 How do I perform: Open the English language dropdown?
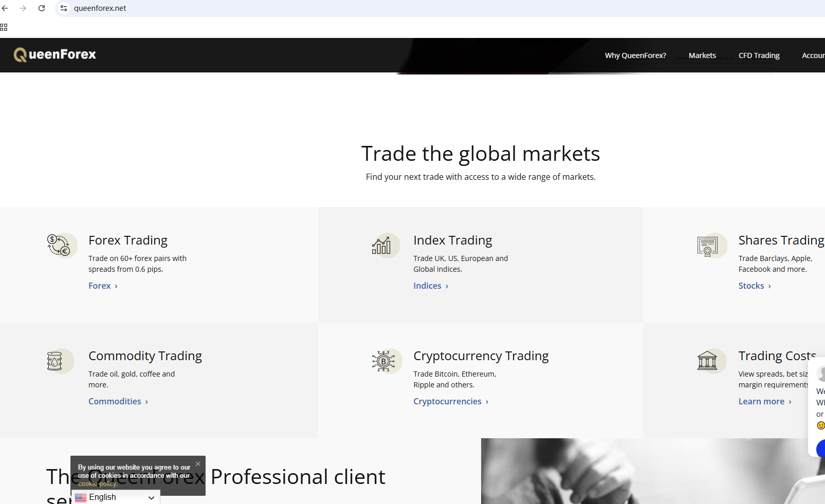pos(116,497)
